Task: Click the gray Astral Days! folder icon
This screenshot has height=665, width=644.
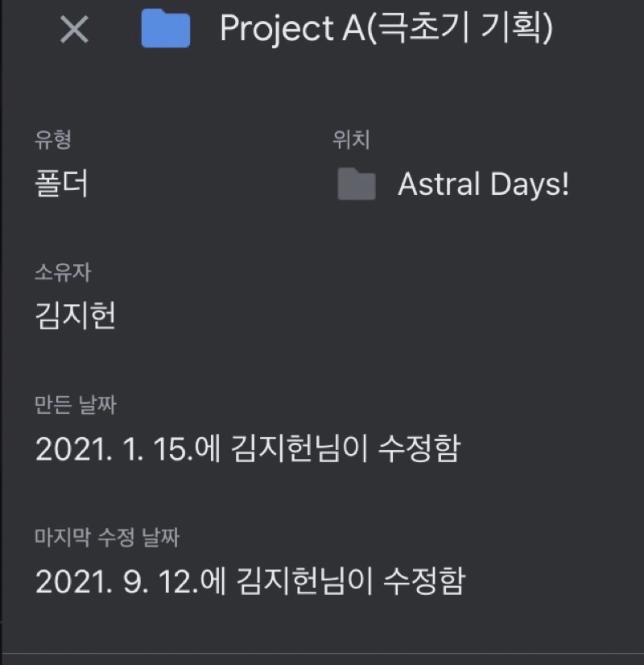Action: [x=356, y=185]
